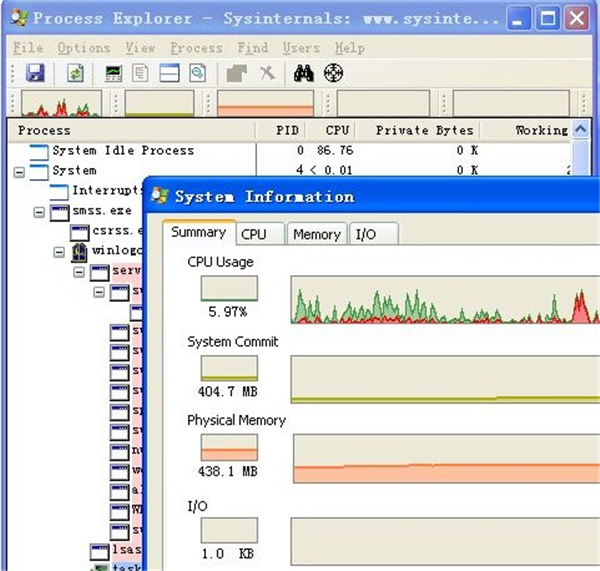Switch to the I/O tab
This screenshot has height=571, width=600.
coord(366,234)
